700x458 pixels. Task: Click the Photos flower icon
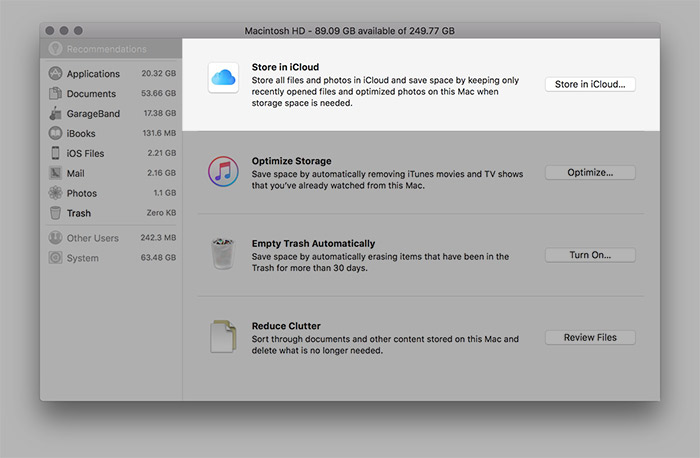[x=55, y=193]
